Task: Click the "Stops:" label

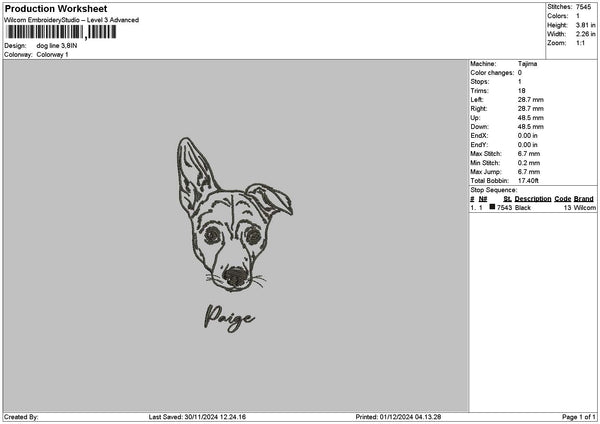Action: (x=480, y=82)
